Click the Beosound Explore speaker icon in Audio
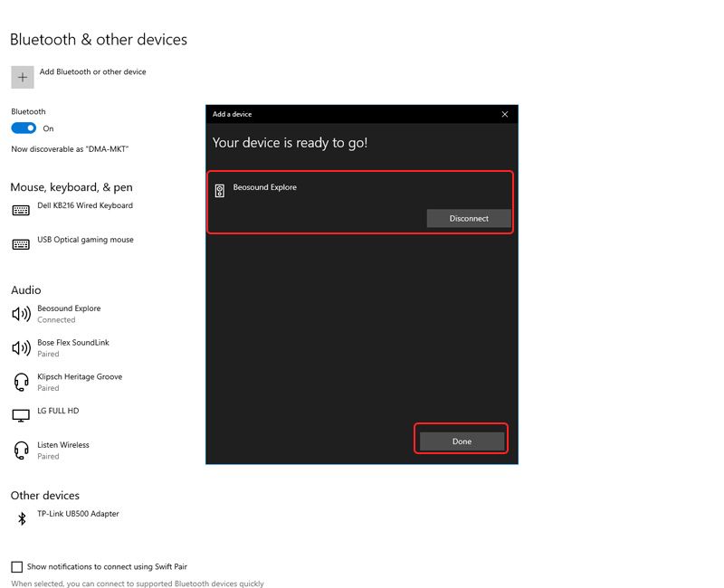This screenshot has width=724, height=588. (x=21, y=314)
